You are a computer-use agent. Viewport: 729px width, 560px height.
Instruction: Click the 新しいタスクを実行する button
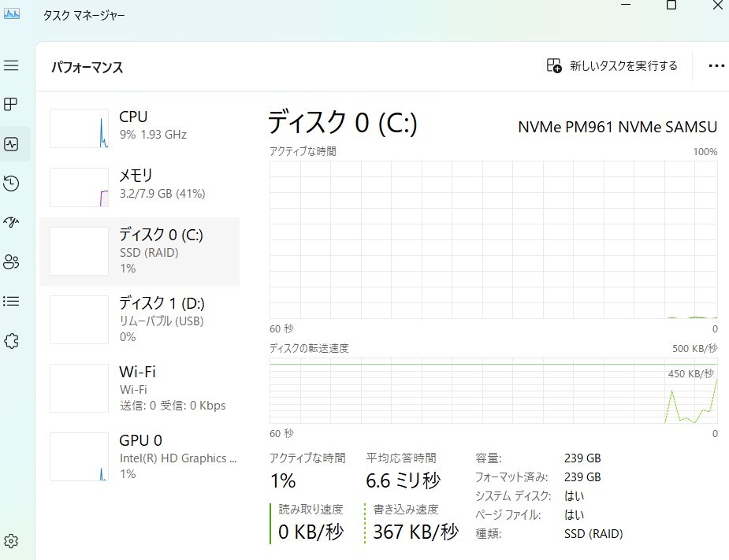pyautogui.click(x=615, y=65)
